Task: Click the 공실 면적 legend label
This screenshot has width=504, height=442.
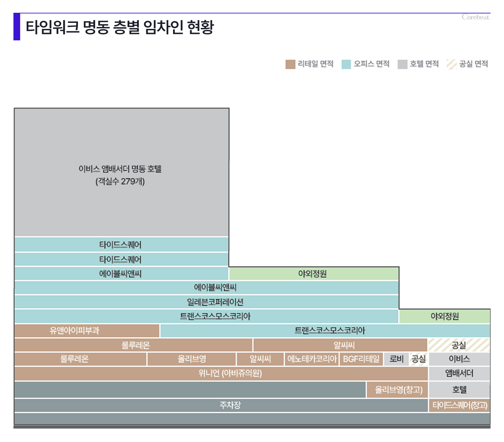Action: [473, 64]
